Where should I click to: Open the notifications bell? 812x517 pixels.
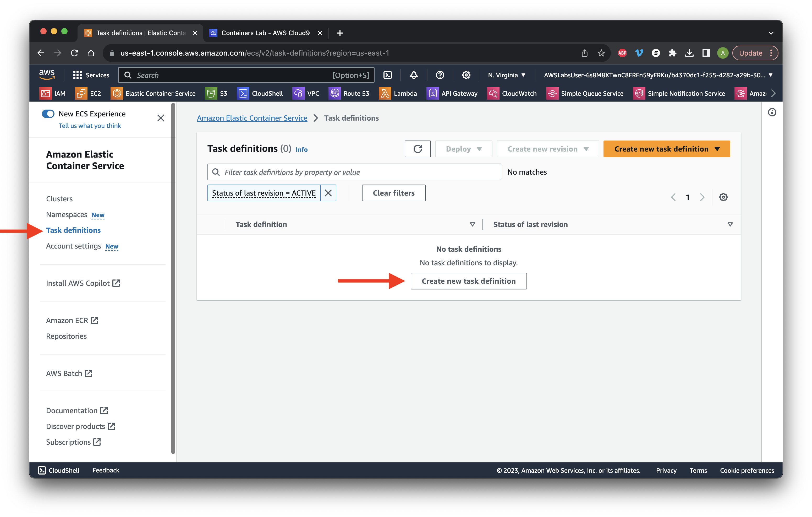point(414,75)
